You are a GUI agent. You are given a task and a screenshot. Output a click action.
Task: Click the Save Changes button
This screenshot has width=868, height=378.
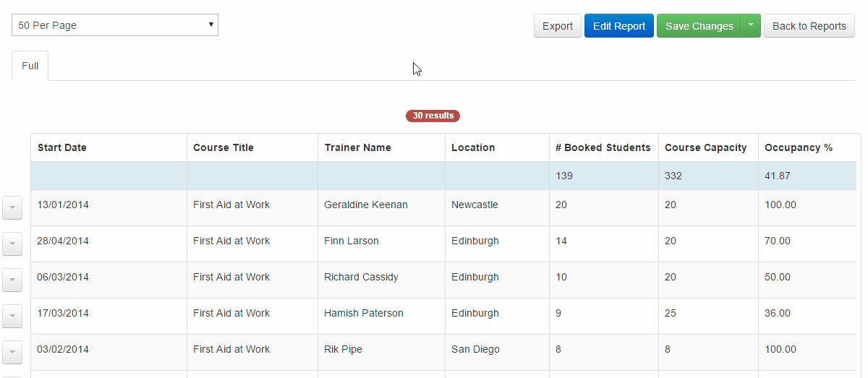click(699, 26)
